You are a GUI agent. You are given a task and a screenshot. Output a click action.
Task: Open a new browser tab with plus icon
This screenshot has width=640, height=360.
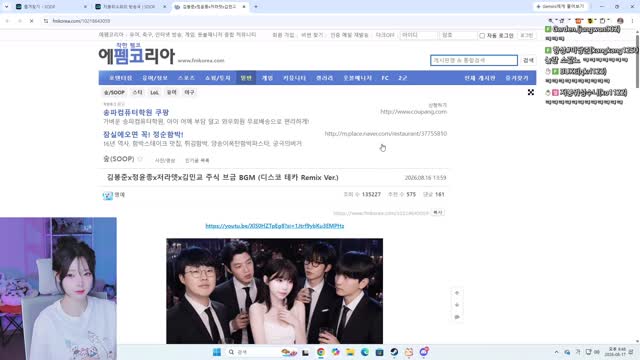click(256, 7)
